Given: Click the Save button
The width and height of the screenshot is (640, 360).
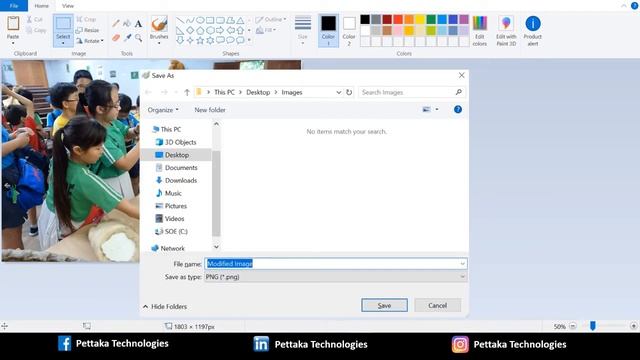Looking at the screenshot, I should [384, 305].
